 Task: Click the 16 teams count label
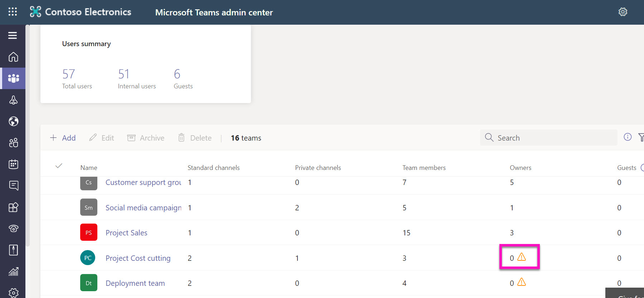point(246,138)
